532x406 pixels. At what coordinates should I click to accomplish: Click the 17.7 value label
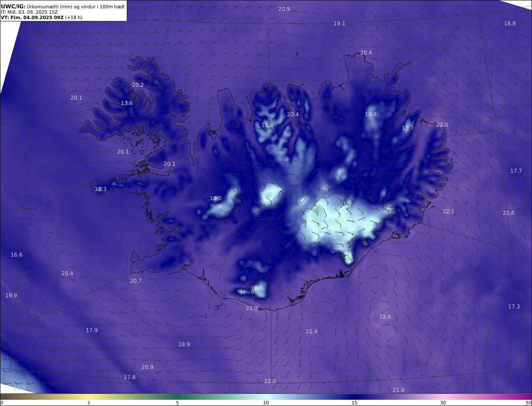click(516, 171)
